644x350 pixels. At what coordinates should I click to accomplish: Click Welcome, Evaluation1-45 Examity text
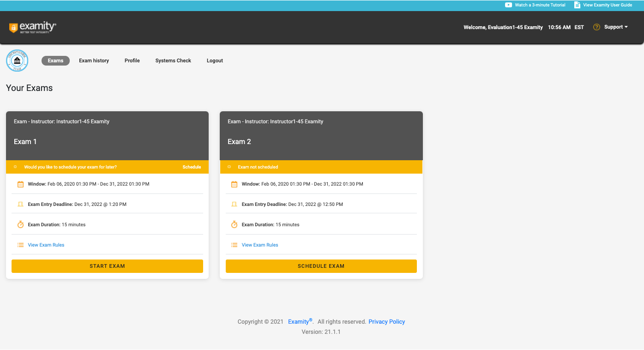click(x=503, y=27)
